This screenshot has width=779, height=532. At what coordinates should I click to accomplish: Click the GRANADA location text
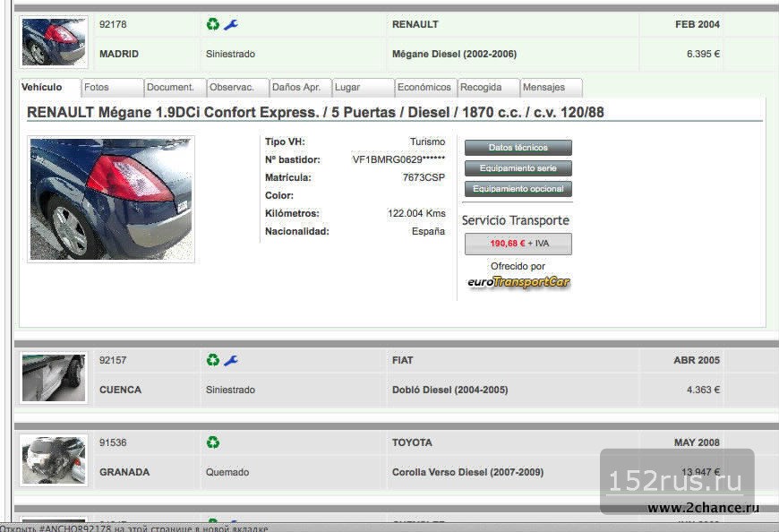pyautogui.click(x=124, y=472)
